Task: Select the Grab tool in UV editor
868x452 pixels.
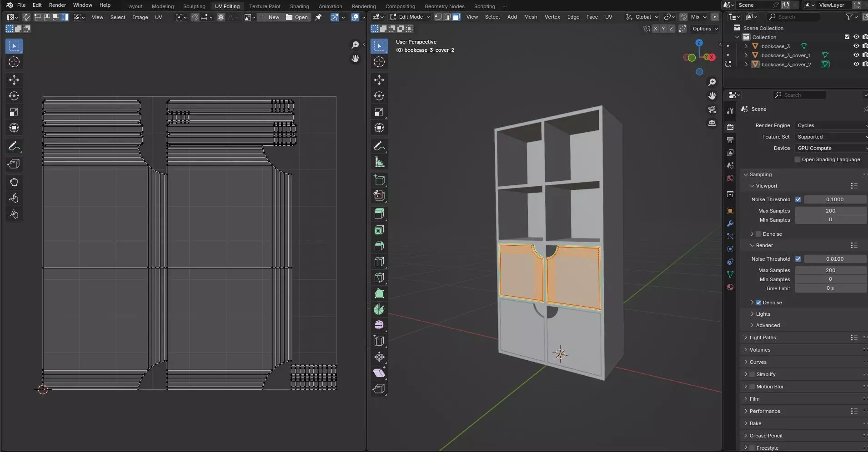Action: tap(14, 182)
